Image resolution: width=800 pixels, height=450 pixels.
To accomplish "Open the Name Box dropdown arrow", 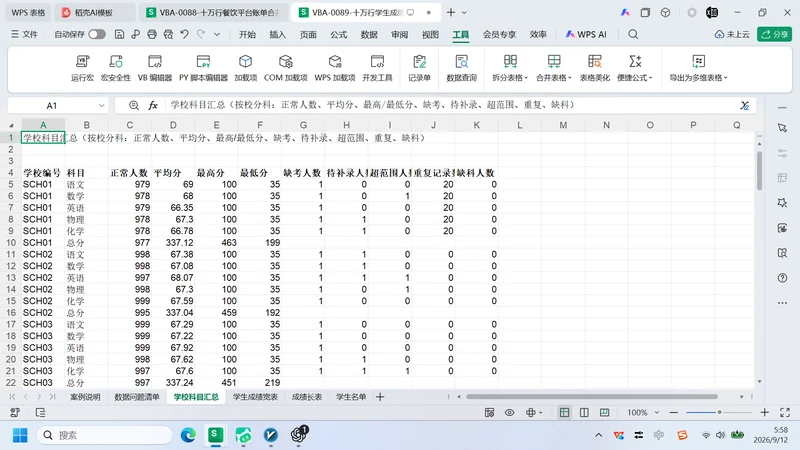I will click(x=101, y=106).
